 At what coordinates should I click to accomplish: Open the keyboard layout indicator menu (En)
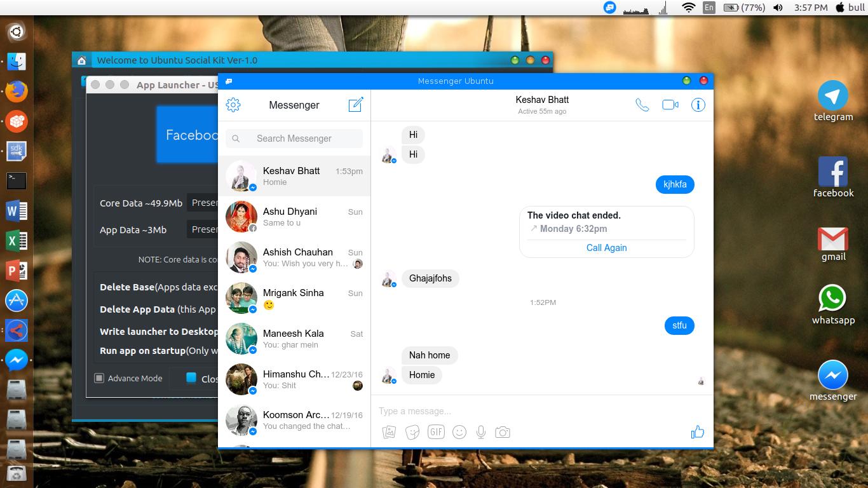click(x=708, y=8)
